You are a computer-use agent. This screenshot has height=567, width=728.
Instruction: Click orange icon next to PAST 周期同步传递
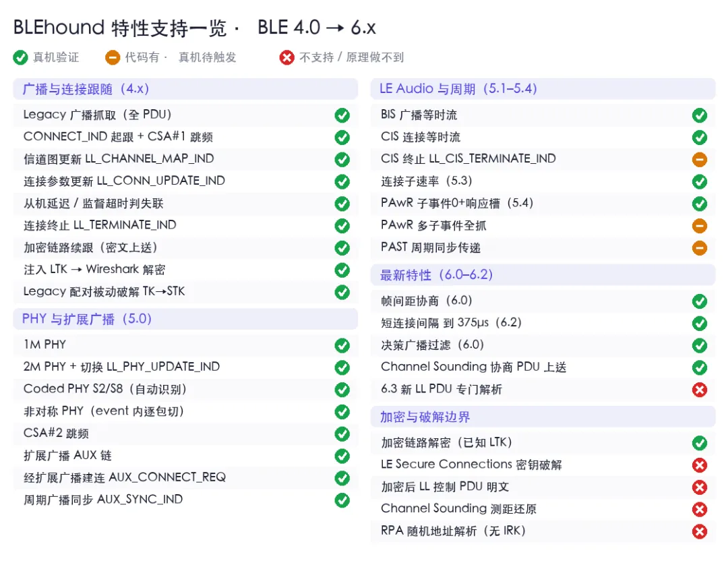coord(699,248)
